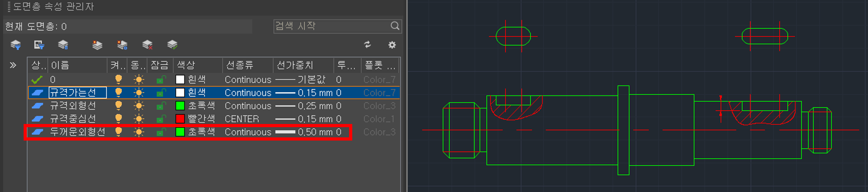Toggle lock icon for layer 0
The image size is (868, 192).
[161, 80]
